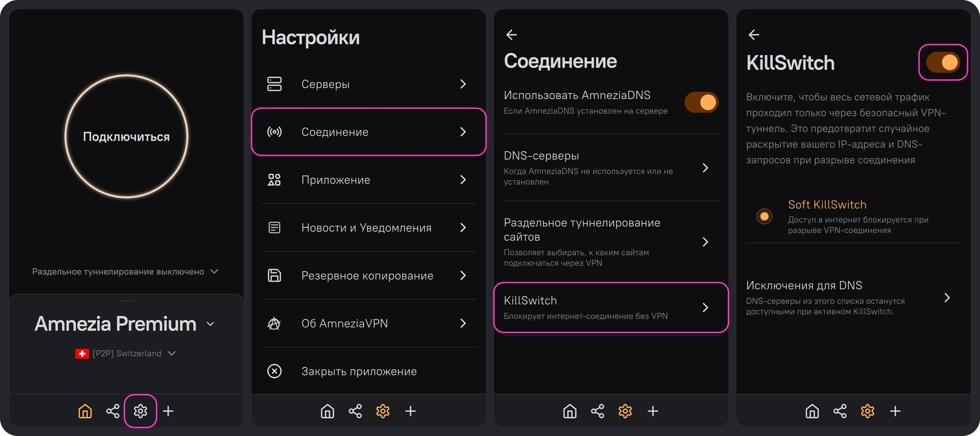Tap plus icon in Соединение screen's bottom bar
980x436 pixels.
(x=653, y=411)
